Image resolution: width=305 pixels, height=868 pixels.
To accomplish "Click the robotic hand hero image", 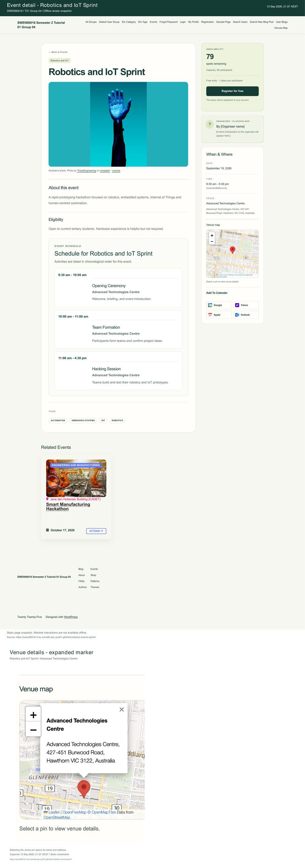I will click(118, 124).
